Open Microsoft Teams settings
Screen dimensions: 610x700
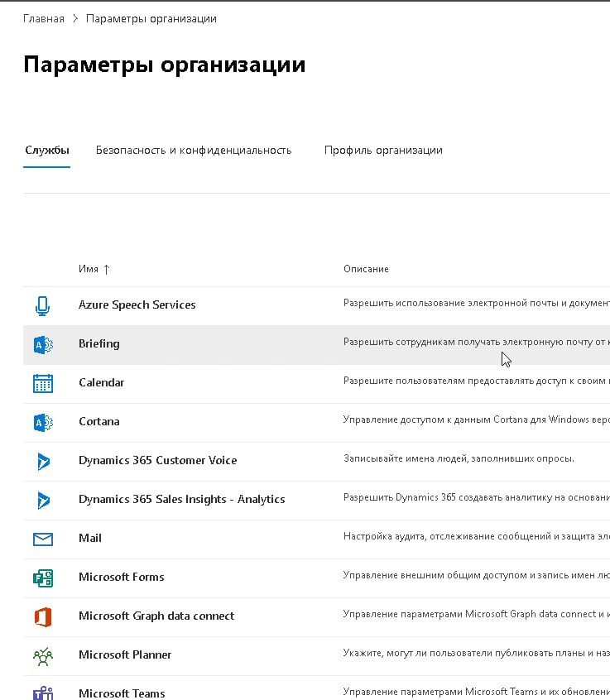122,693
